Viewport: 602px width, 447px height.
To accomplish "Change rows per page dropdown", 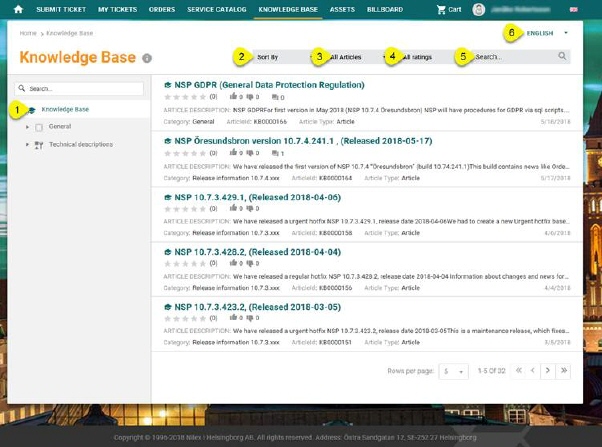I will click(455, 371).
